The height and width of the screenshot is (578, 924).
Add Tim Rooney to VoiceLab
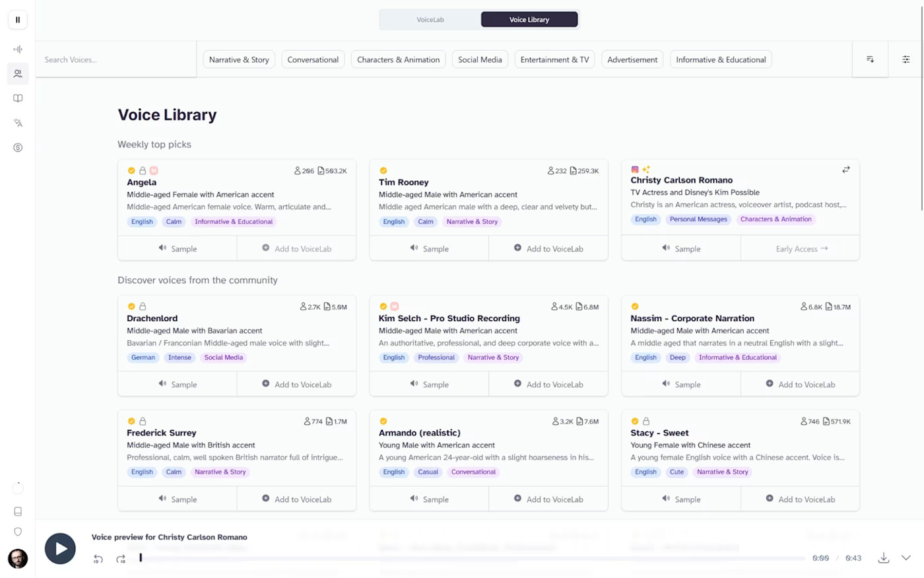click(x=548, y=248)
